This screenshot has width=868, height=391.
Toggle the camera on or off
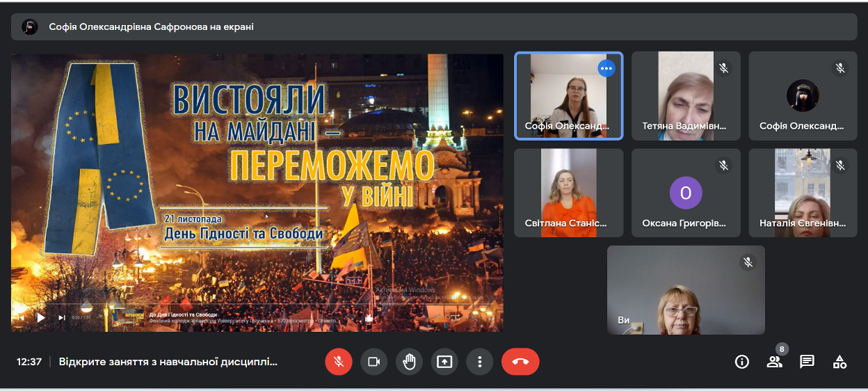click(373, 362)
